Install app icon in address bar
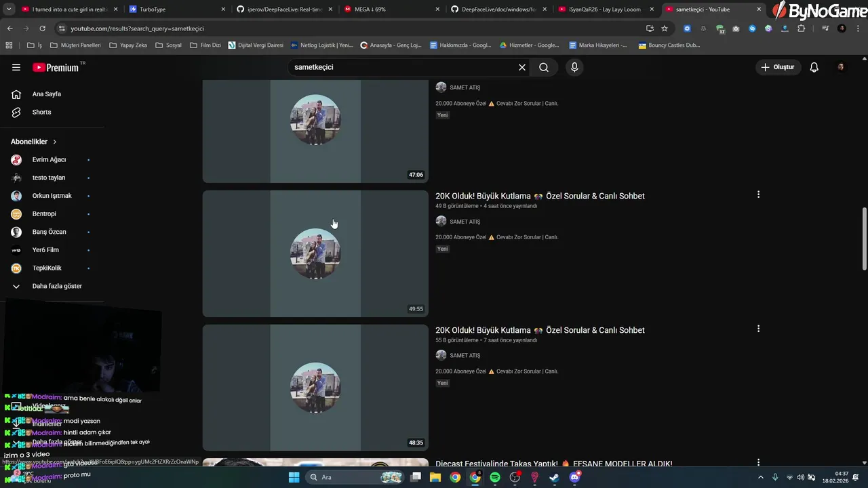 pos(650,28)
